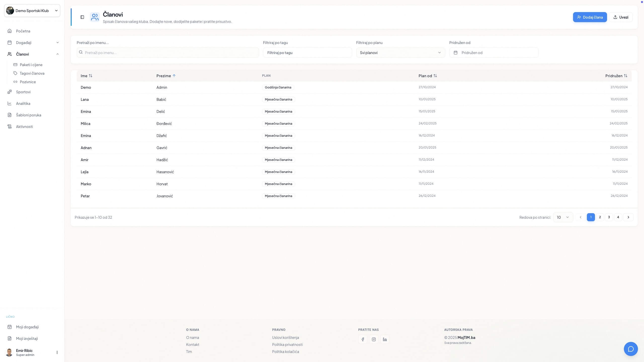
Task: Open the chat support bubble
Action: click(631, 349)
